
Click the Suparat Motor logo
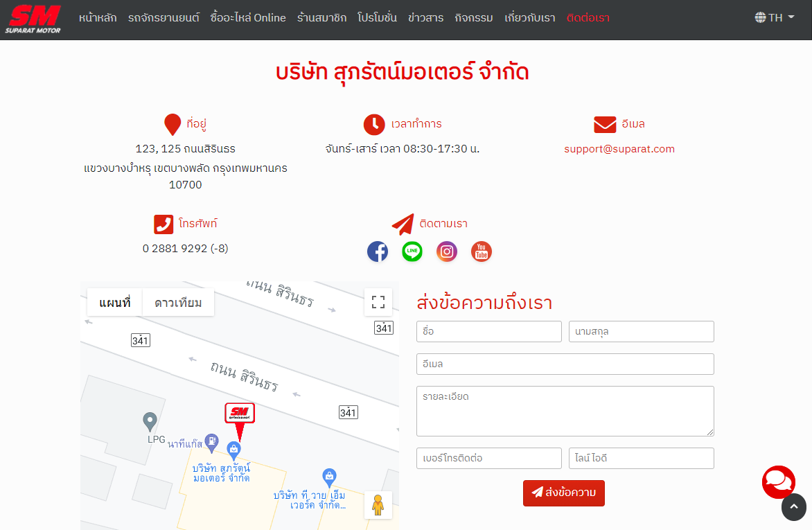33,19
